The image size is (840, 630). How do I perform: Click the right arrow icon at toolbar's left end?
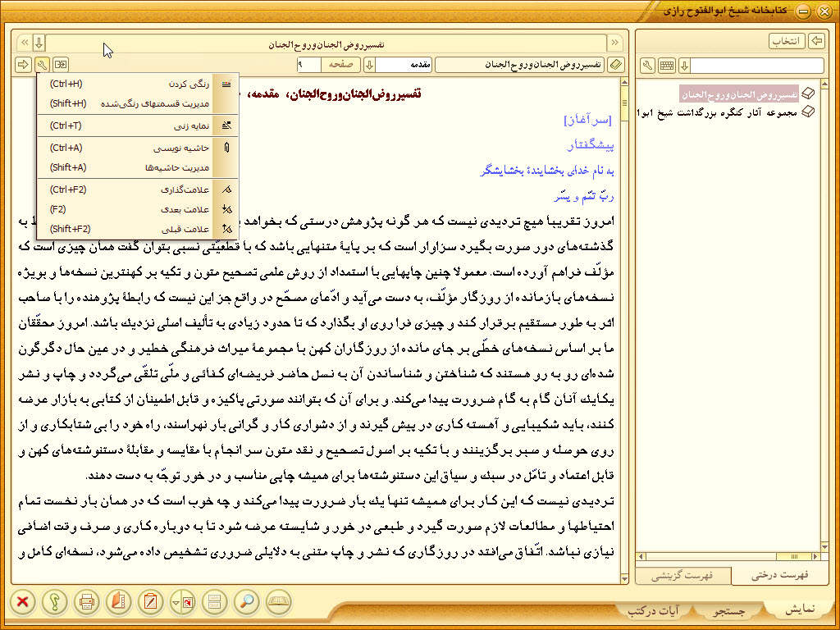point(23,65)
